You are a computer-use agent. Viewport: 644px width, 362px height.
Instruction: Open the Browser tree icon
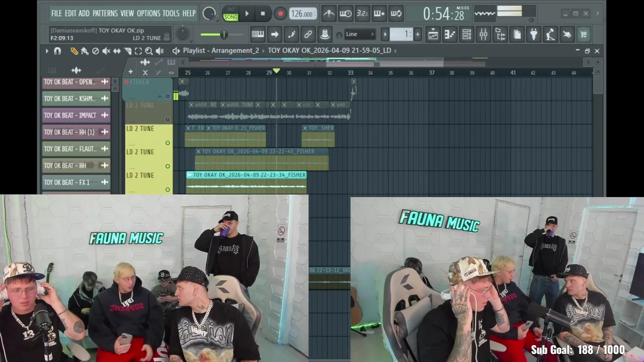(500, 34)
